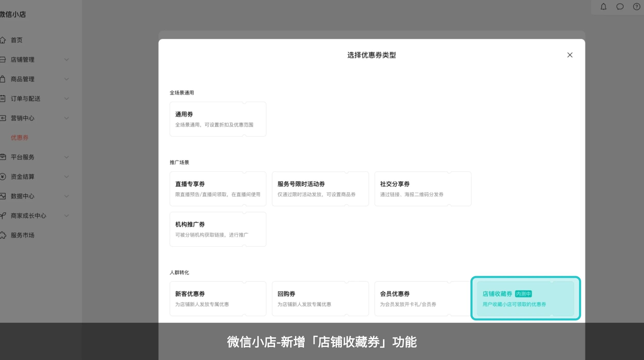This screenshot has width=644, height=360.
Task: Click the 商品管理 bag icon
Action: pos(3,79)
